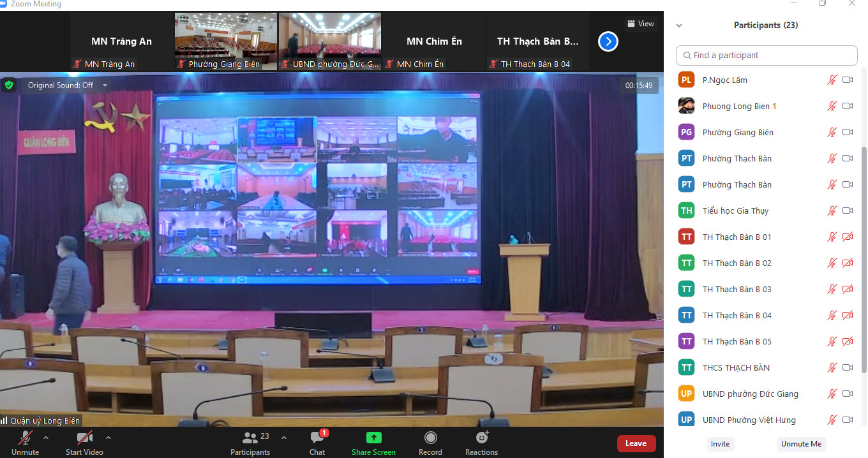
Task: Expand audio options arrow next to Unmute
Action: pyautogui.click(x=46, y=438)
